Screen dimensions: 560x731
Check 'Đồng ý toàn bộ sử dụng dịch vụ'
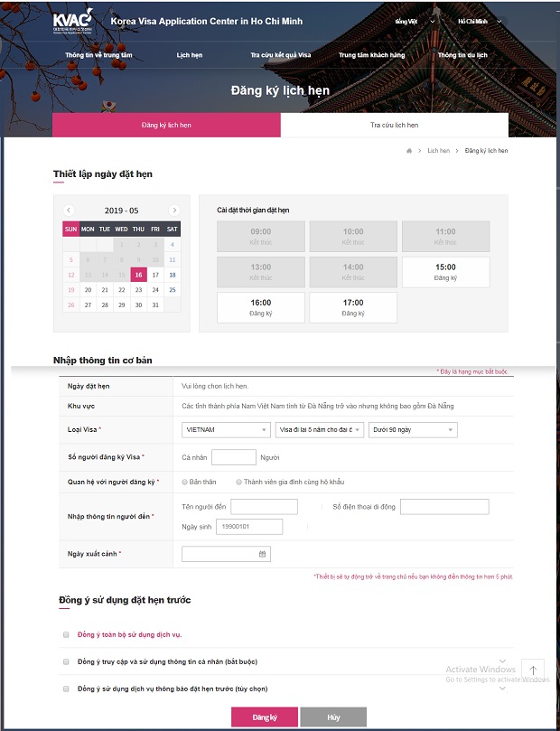coord(66,635)
